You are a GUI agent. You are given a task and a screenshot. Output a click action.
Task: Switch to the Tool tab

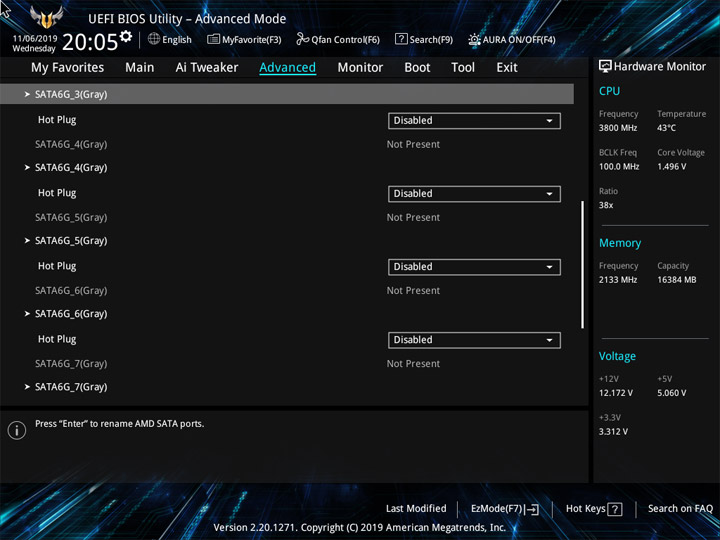click(x=463, y=68)
